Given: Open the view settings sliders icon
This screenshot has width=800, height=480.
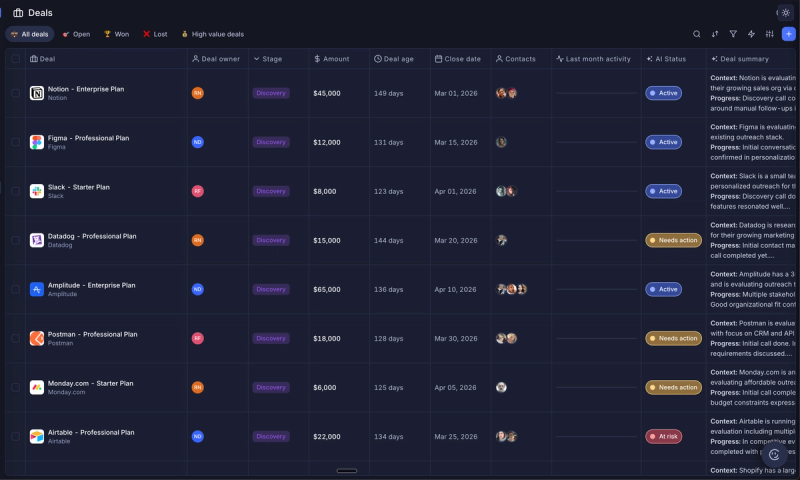Looking at the screenshot, I should tap(770, 34).
